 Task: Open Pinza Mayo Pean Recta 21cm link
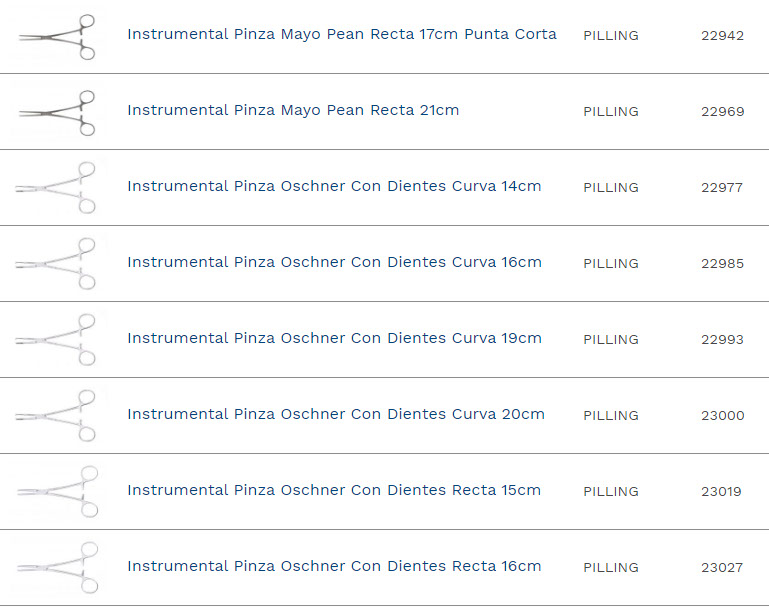click(x=293, y=110)
